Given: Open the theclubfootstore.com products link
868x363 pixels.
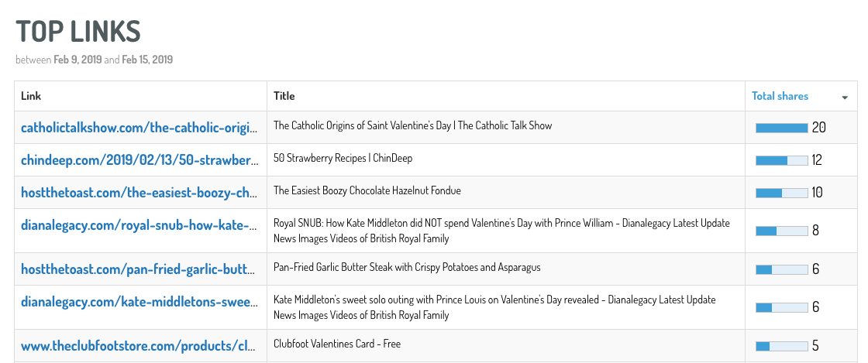Looking at the screenshot, I should 139,346.
